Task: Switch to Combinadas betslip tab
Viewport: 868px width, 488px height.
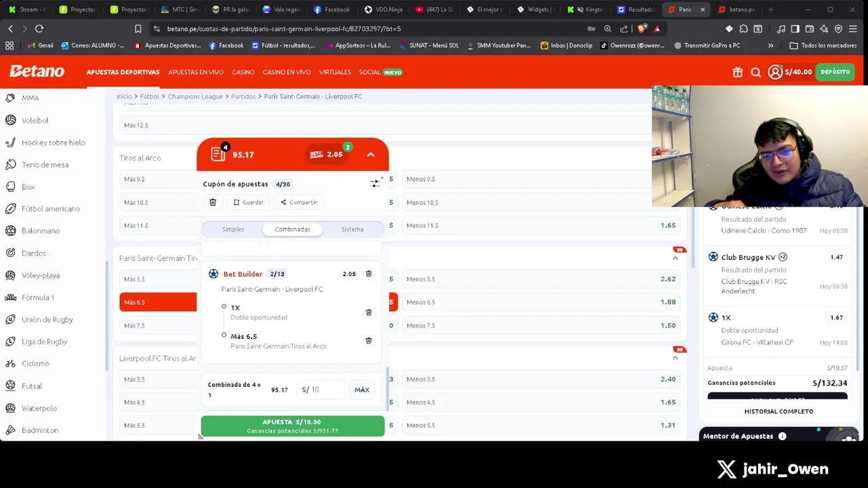Action: coord(292,229)
